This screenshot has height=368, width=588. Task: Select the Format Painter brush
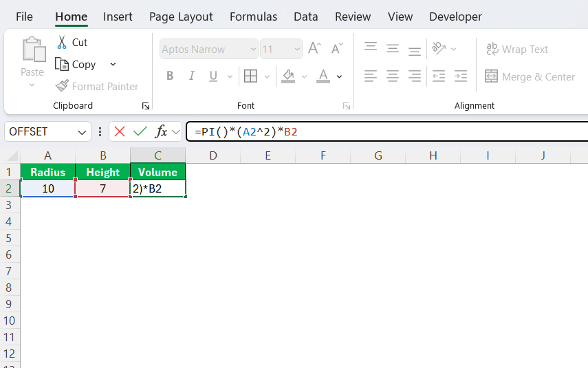pyautogui.click(x=62, y=86)
